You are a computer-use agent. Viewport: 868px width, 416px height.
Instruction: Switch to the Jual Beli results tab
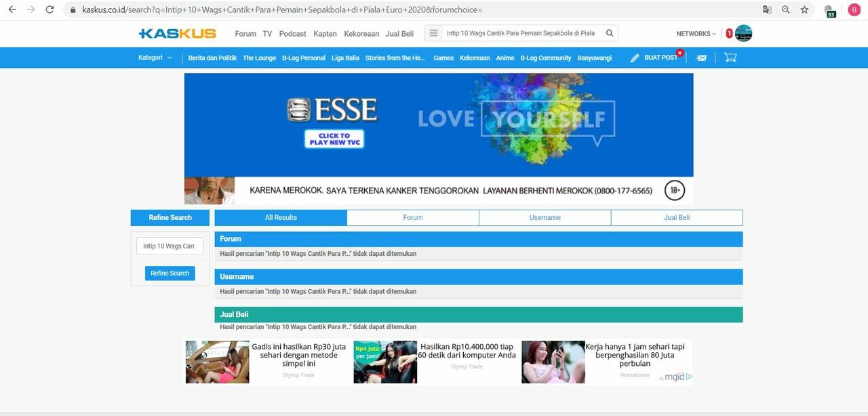coord(677,218)
